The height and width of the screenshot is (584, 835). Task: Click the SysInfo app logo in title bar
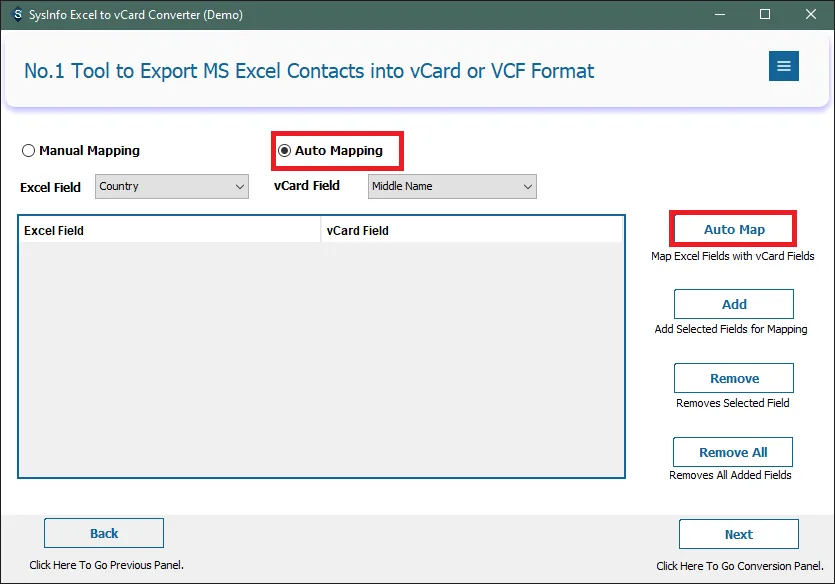coord(18,14)
